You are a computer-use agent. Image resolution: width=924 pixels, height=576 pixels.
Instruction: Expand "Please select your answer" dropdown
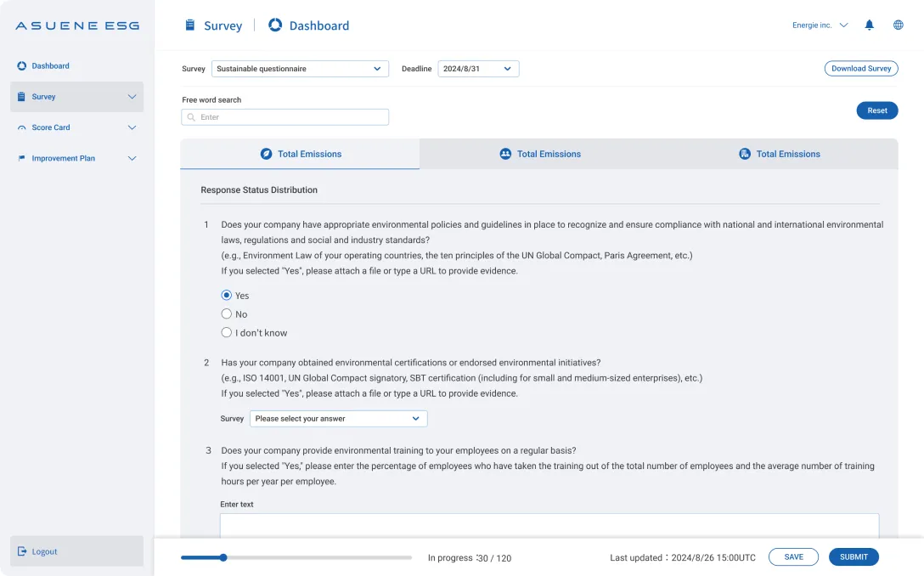[338, 419]
